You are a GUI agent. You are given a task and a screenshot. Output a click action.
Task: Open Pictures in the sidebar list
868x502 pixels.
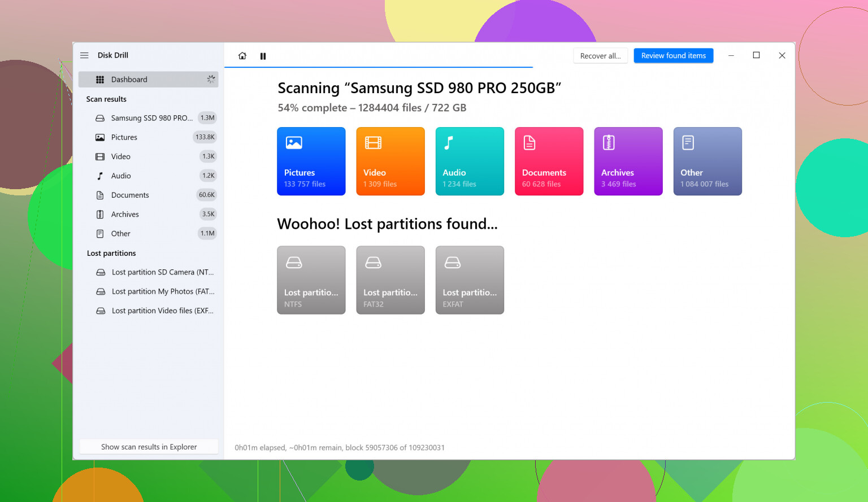[124, 137]
